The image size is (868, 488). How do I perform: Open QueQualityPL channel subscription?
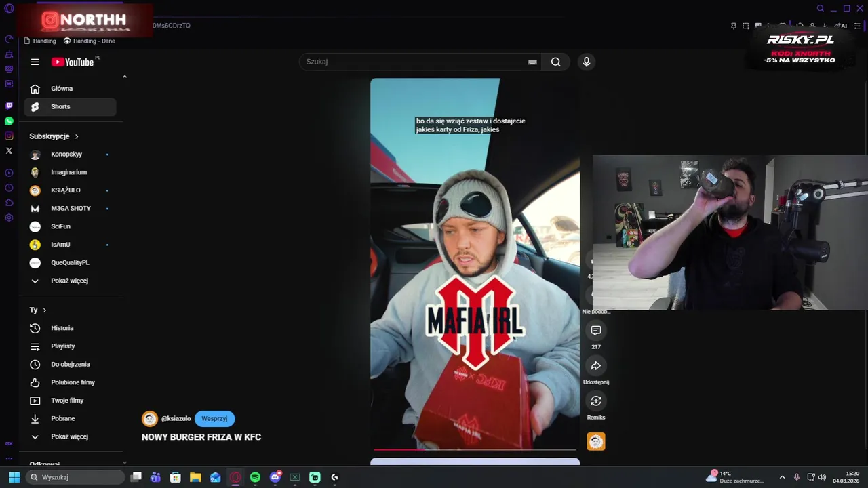71,262
